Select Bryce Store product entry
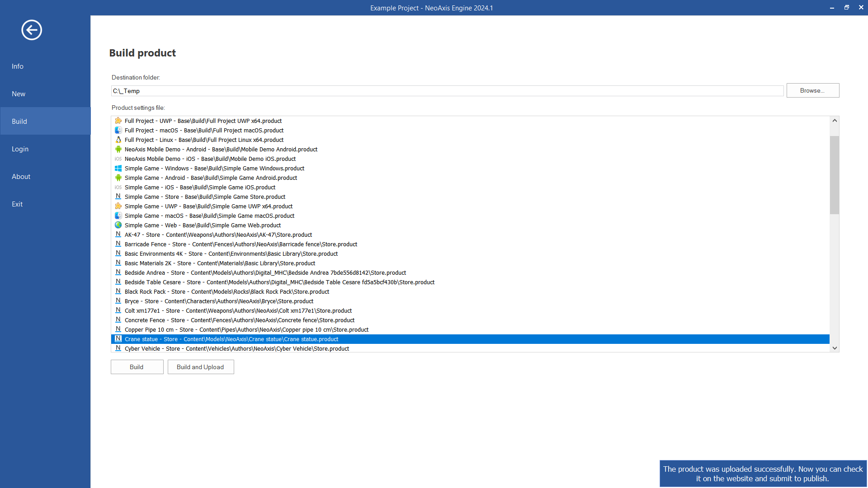Viewport: 868px width, 488px height. pos(219,301)
